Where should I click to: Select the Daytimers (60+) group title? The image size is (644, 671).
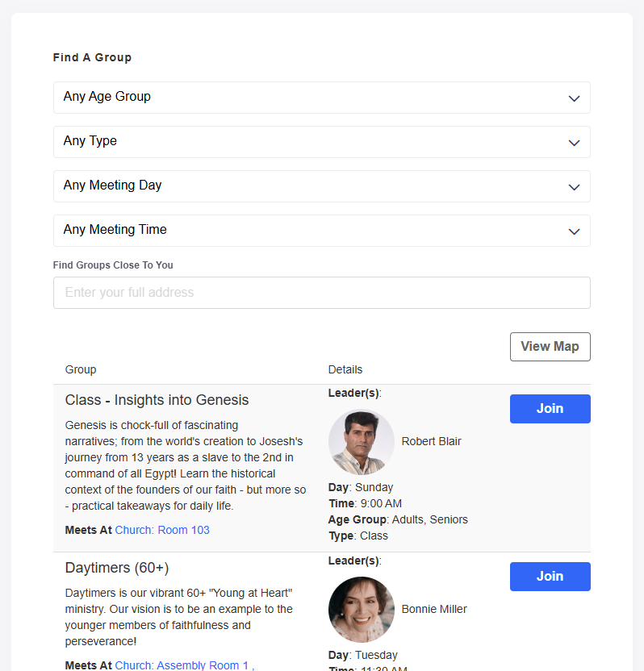[116, 568]
